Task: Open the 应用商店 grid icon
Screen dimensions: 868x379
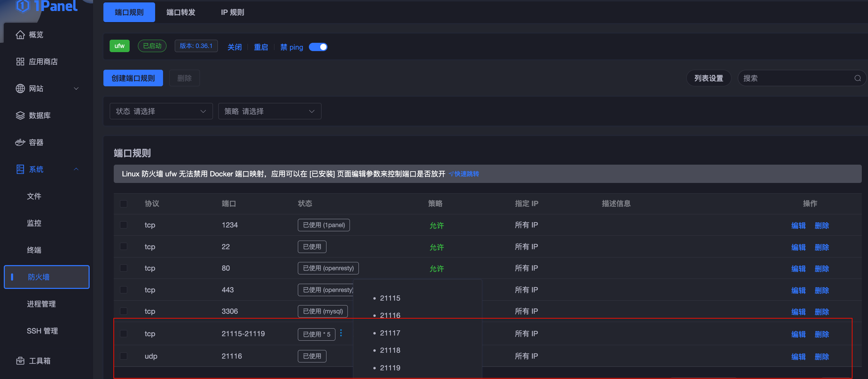Action: pos(20,62)
